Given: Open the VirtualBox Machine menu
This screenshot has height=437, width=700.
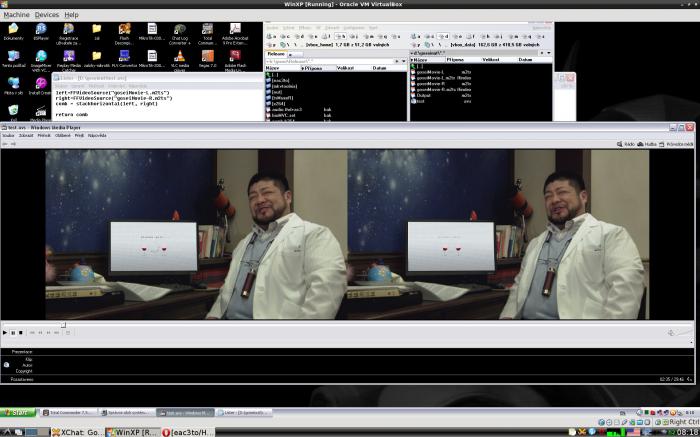Looking at the screenshot, I should click(17, 15).
